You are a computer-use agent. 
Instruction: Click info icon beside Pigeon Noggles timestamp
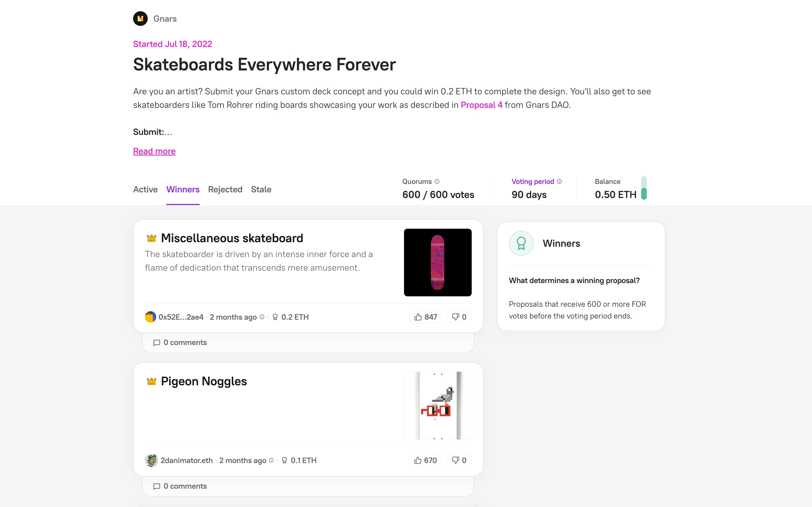271,461
